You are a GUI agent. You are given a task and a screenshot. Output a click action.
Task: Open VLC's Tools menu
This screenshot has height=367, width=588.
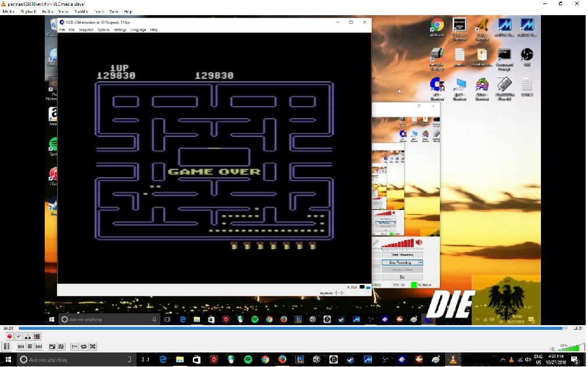point(99,12)
